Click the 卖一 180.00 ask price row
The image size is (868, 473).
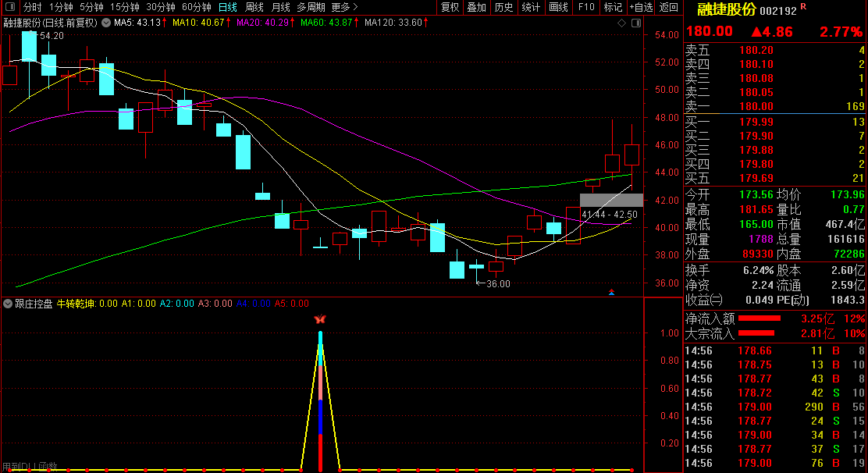[x=774, y=106]
